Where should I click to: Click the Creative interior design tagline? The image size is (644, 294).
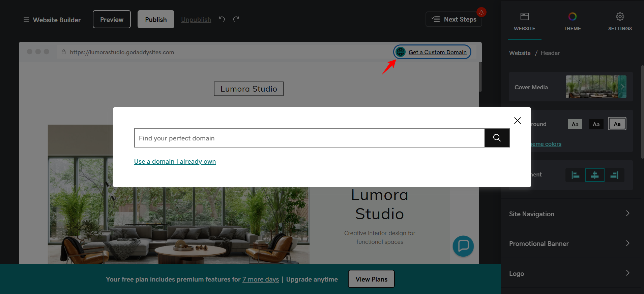380,237
